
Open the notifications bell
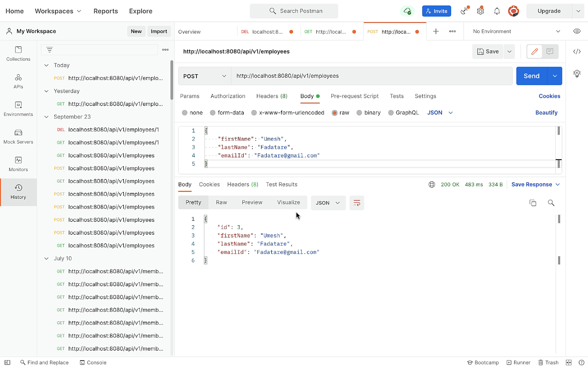(497, 11)
